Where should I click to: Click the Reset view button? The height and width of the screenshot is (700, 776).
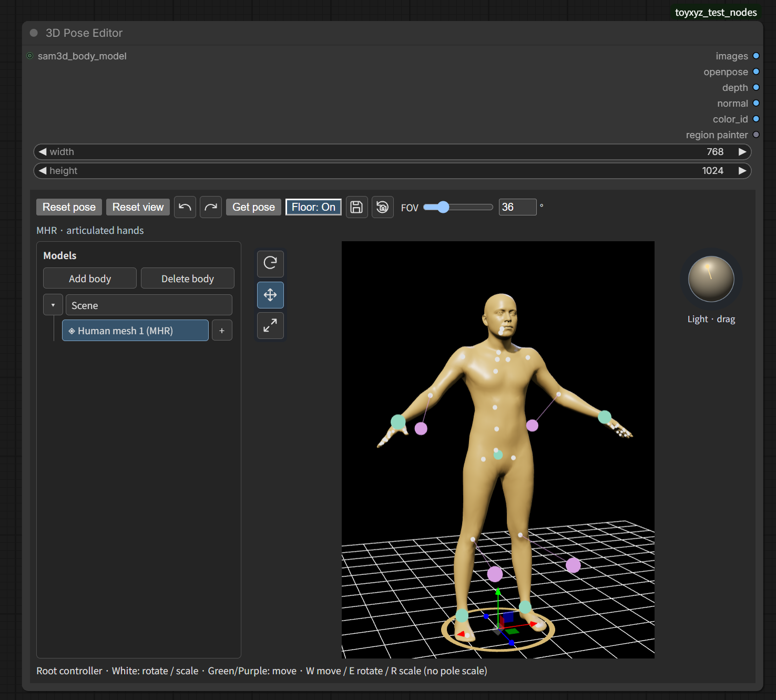[138, 207]
